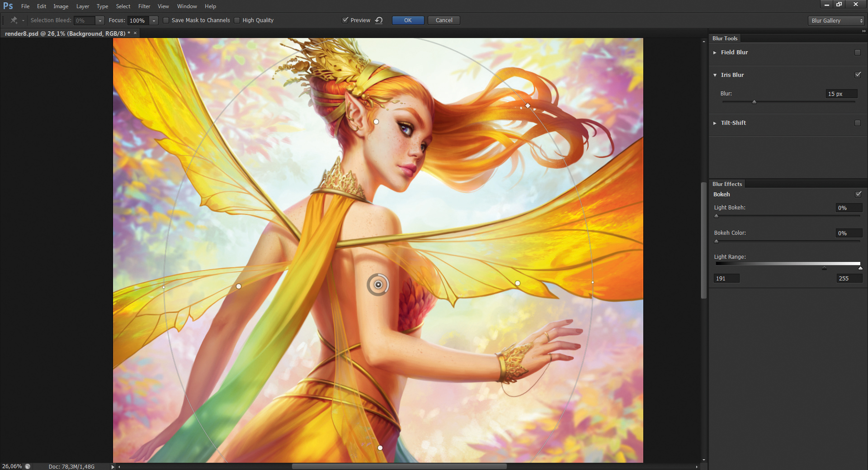The height and width of the screenshot is (470, 868).
Task: Click the diamond roundness handle on ellipse
Action: 528,105
